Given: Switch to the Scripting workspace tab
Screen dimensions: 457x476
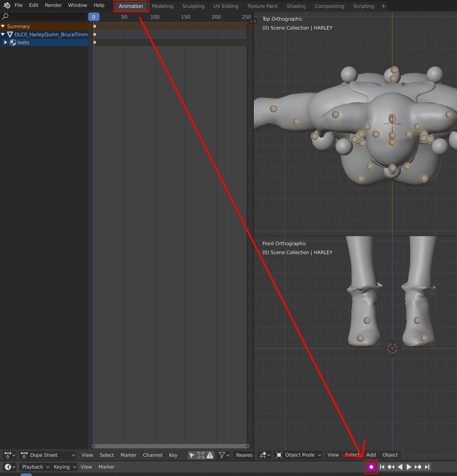Looking at the screenshot, I should coord(364,6).
